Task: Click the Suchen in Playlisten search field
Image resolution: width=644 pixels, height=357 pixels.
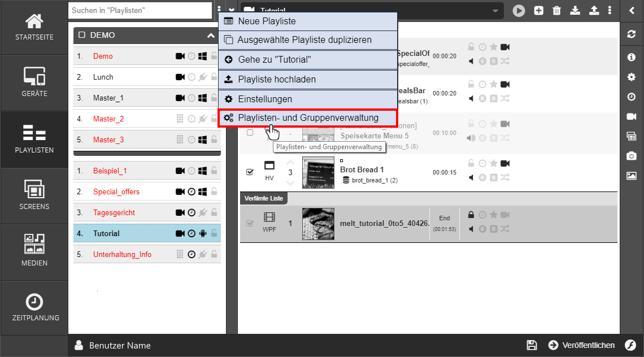Action: [x=140, y=10]
